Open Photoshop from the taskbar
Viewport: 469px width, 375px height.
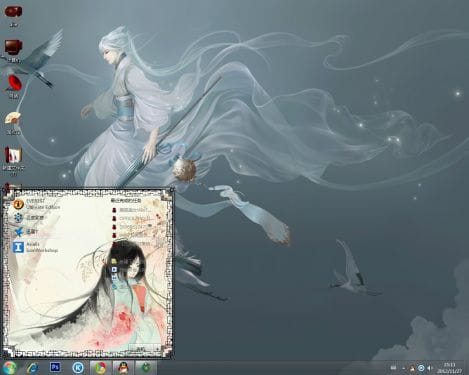55,367
